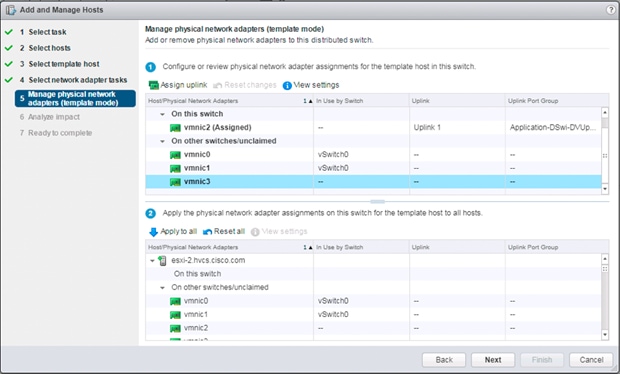
Task: Click vSwitch0 in the upper vmnic0 row
Action: (x=333, y=155)
